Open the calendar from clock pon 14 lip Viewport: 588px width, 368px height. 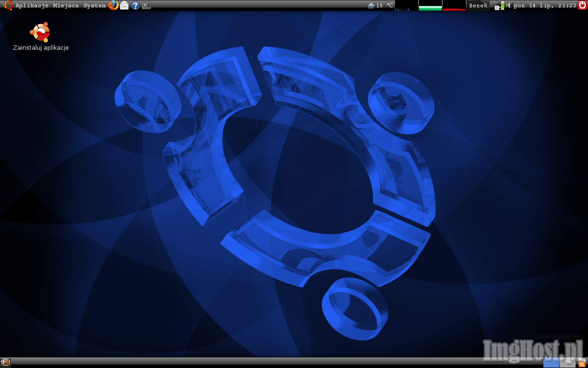pyautogui.click(x=545, y=6)
